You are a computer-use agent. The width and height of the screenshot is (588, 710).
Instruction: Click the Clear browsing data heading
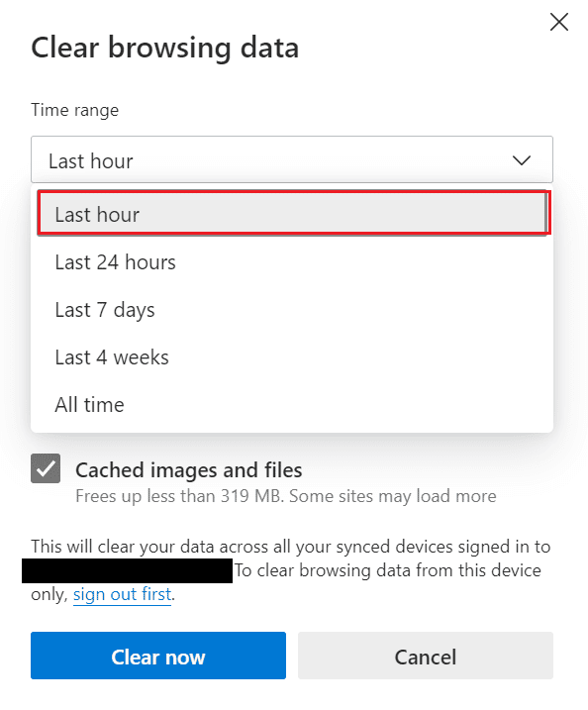pyautogui.click(x=164, y=48)
